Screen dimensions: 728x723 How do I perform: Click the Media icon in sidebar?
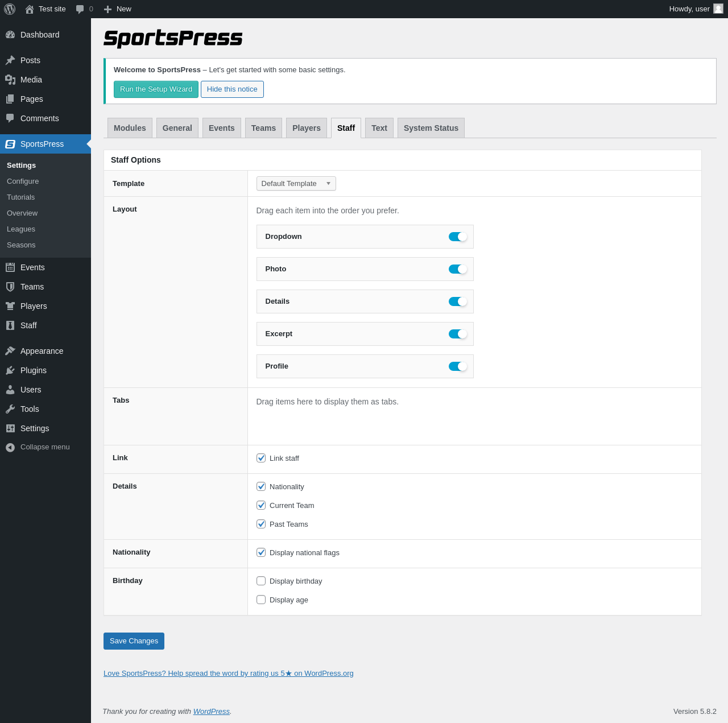click(10, 80)
